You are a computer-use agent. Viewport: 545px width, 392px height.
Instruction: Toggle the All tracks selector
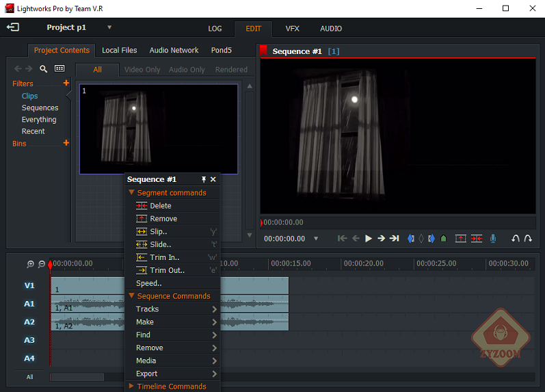[29, 377]
